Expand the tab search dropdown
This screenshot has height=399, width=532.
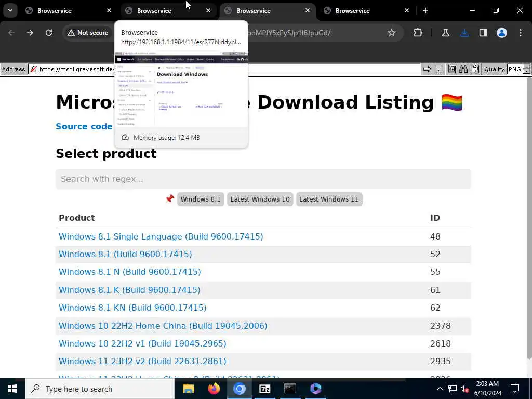(x=10, y=10)
